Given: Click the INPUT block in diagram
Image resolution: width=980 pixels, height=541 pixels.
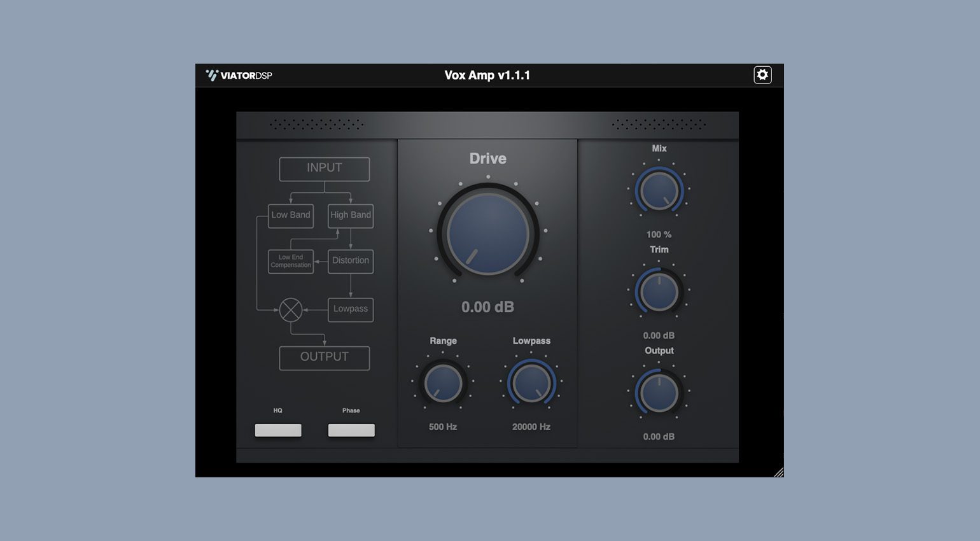Looking at the screenshot, I should coord(325,169).
